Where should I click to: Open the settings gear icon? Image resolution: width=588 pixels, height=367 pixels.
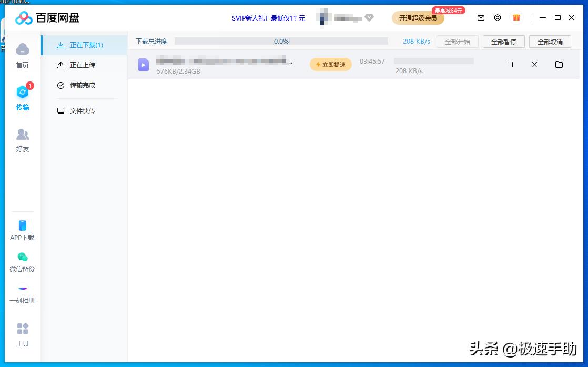pos(498,17)
